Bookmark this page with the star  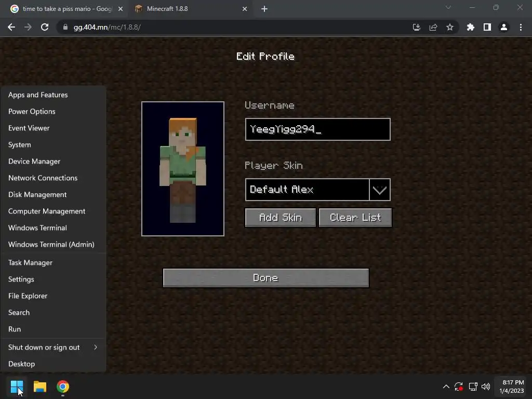[x=450, y=27]
